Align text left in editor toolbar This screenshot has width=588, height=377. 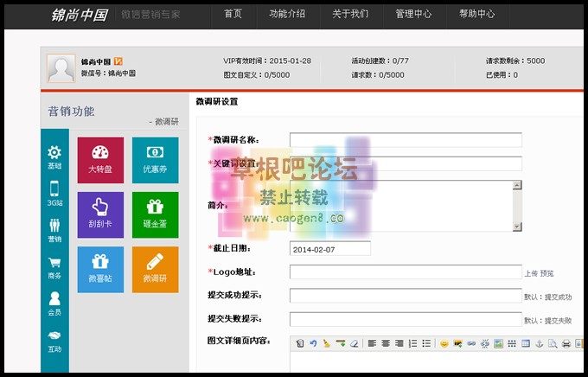pos(372,343)
